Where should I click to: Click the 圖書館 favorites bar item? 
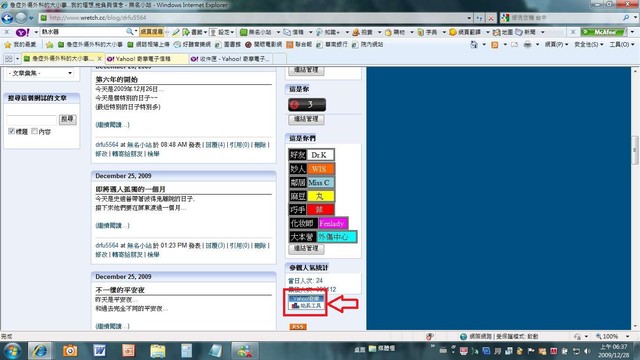[228, 44]
